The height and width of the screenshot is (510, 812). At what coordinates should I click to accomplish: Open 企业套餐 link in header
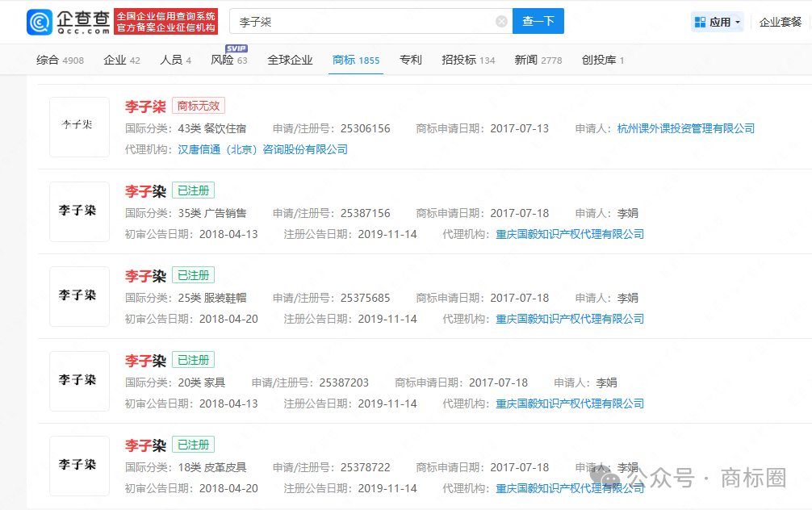click(780, 22)
